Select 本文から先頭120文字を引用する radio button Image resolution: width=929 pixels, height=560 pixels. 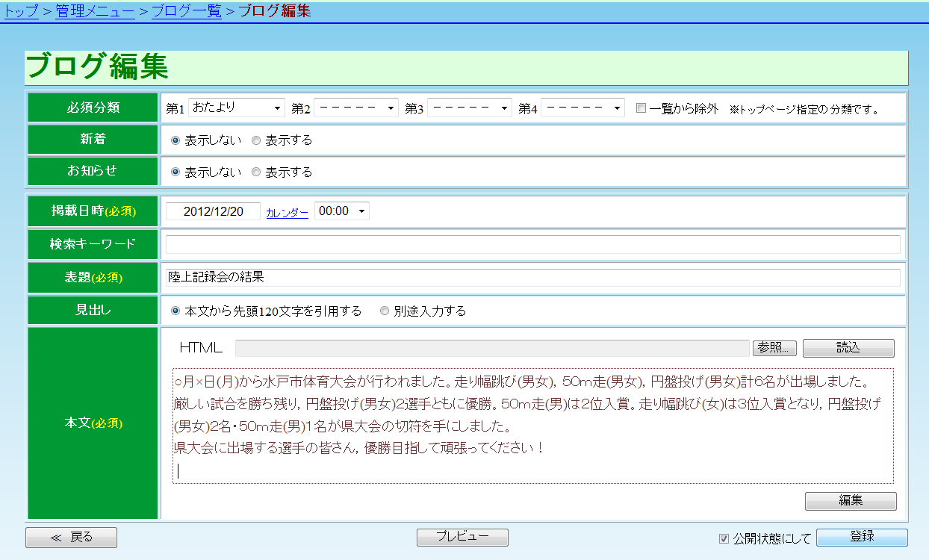(x=175, y=311)
